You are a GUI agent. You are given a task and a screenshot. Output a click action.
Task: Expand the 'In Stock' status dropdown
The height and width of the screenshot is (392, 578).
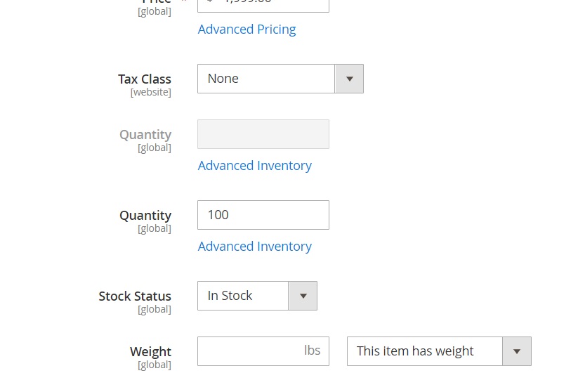pyautogui.click(x=243, y=296)
